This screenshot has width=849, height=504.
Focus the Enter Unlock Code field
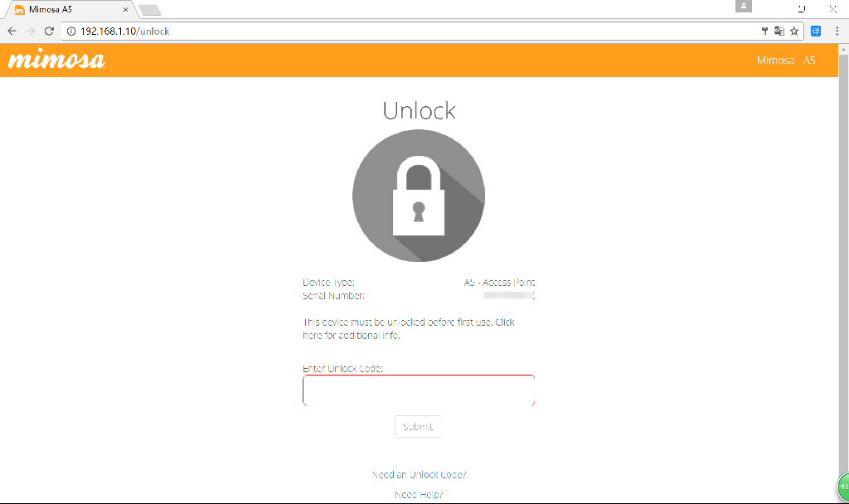419,390
